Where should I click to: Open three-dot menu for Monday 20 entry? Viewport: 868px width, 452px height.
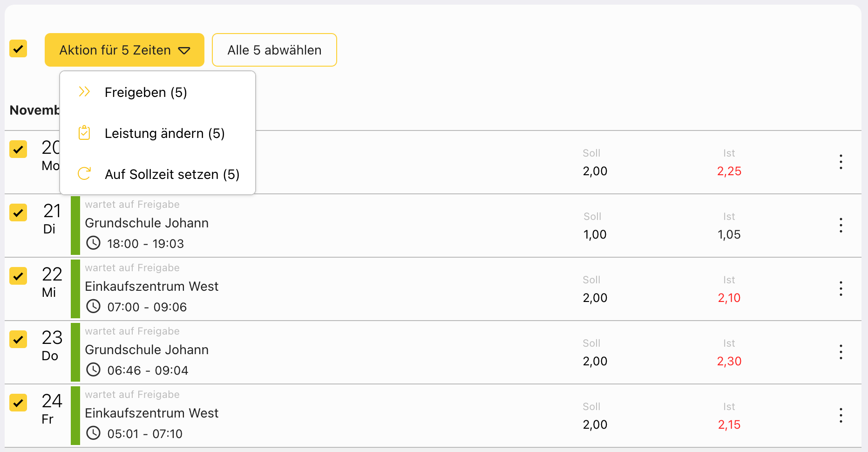[x=841, y=162]
